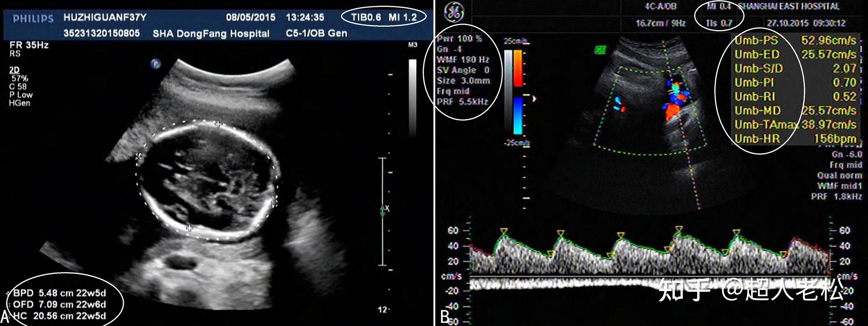Click the Umb-RI 0.52 row
Viewport: 868px width, 326px height.
(x=795, y=96)
